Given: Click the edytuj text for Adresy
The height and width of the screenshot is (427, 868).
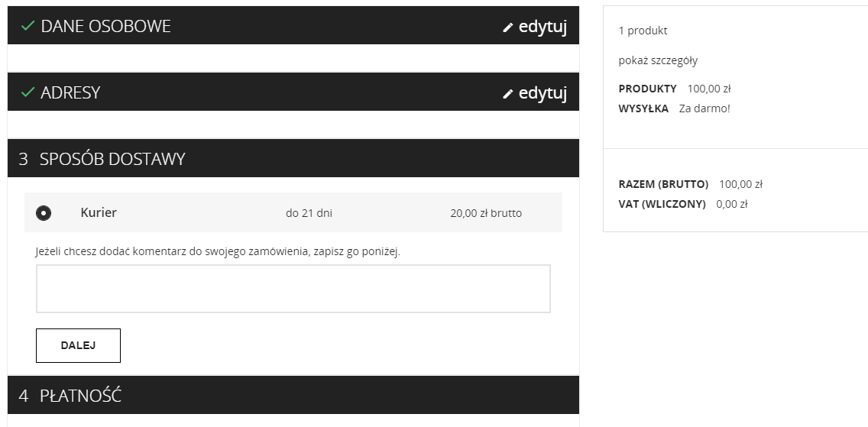Looking at the screenshot, I should coord(542,93).
